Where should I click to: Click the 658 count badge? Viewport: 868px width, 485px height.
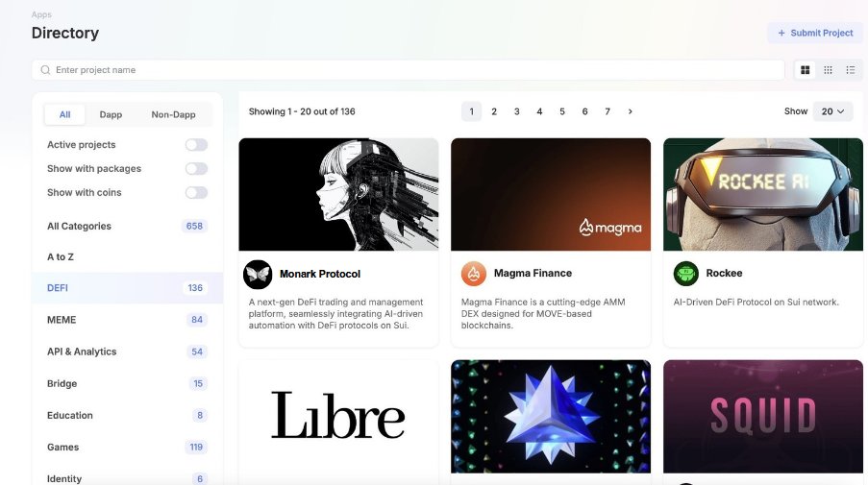point(194,227)
